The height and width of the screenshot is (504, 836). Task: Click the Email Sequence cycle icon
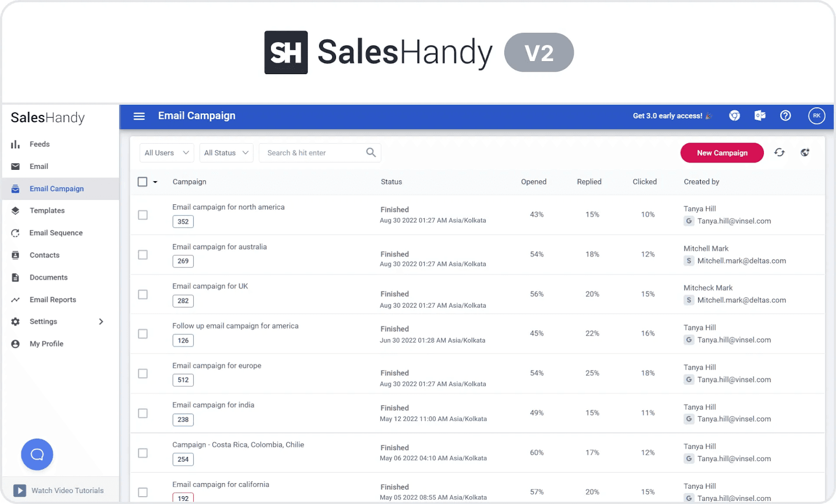coord(16,233)
